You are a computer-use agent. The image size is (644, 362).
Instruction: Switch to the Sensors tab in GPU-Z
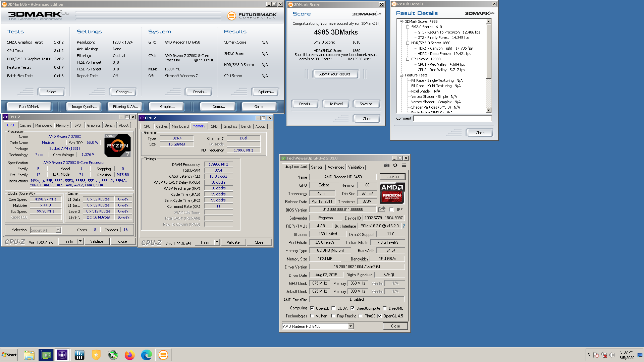click(x=317, y=167)
